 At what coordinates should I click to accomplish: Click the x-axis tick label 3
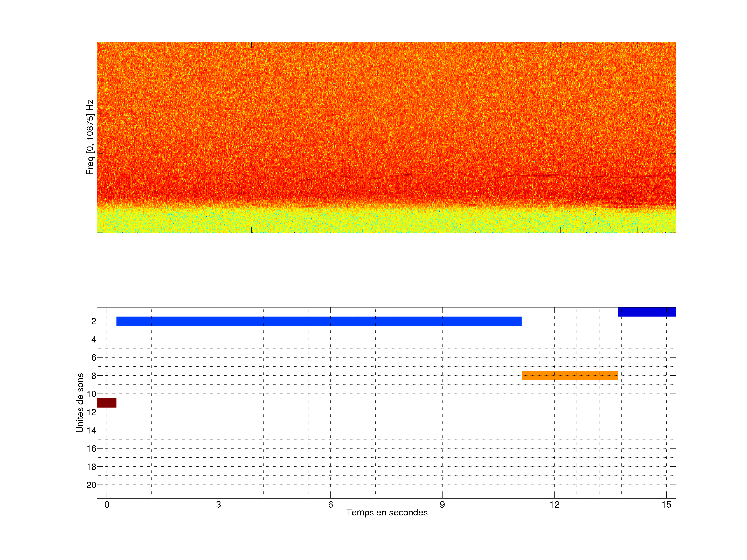[218, 505]
